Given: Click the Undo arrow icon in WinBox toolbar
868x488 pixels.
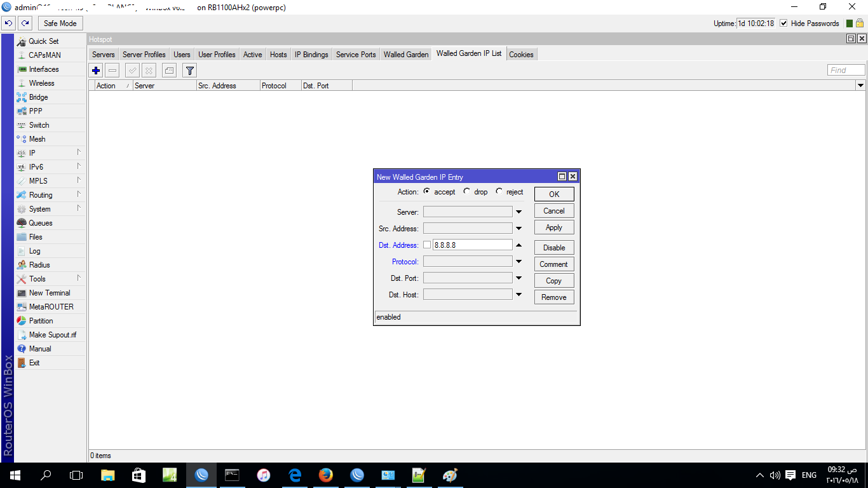Looking at the screenshot, I should click(x=9, y=24).
